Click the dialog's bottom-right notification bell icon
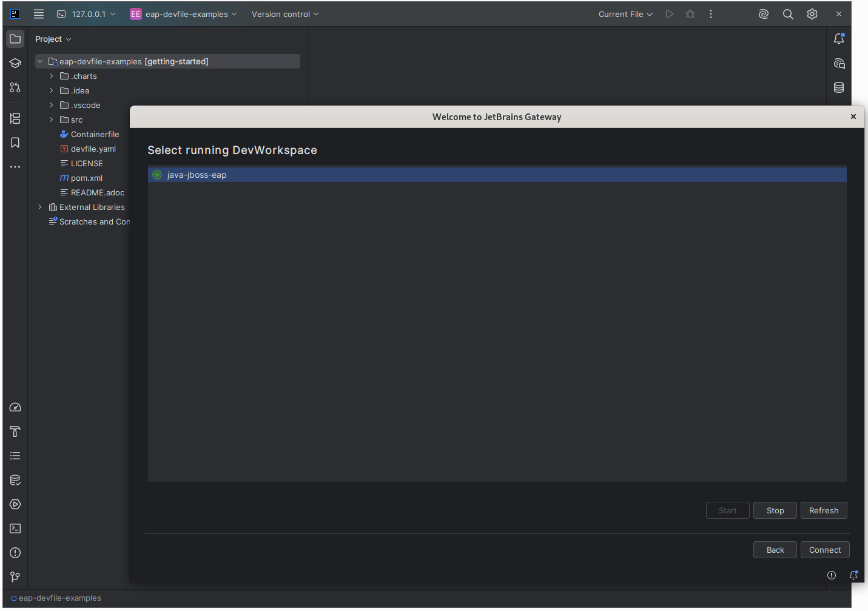 click(x=853, y=575)
